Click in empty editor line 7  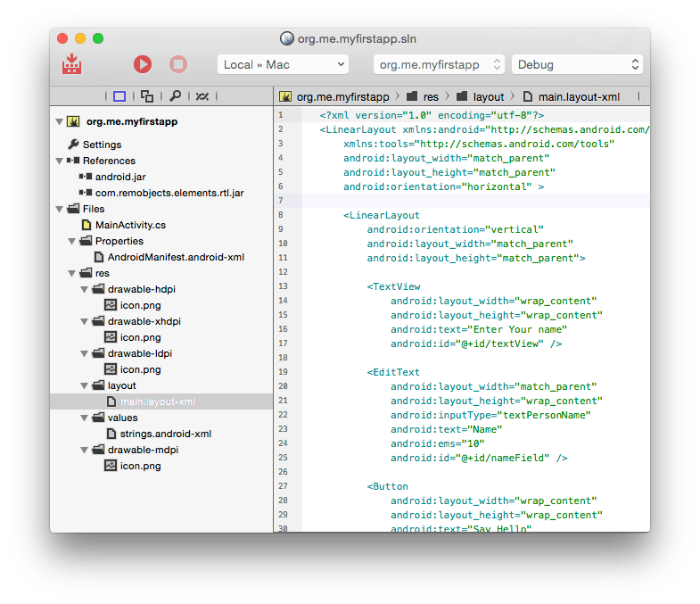[x=475, y=201]
